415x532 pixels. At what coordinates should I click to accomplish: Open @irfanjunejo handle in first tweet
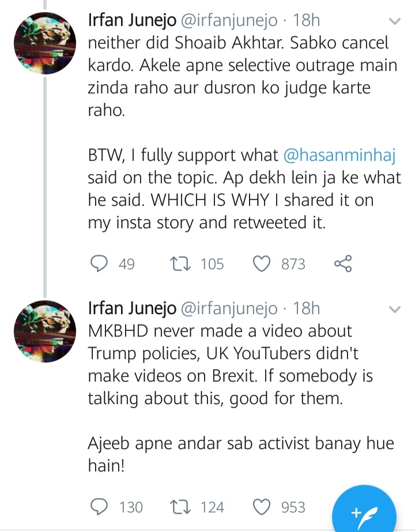(x=229, y=20)
